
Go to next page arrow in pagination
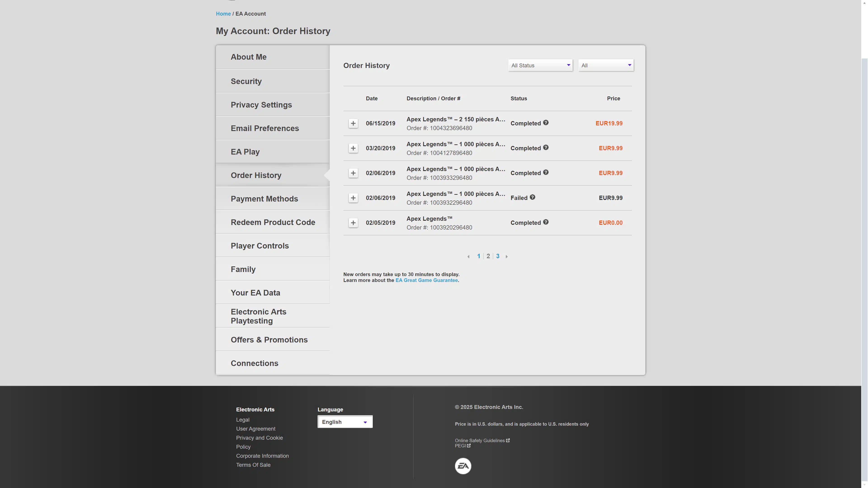(x=506, y=257)
